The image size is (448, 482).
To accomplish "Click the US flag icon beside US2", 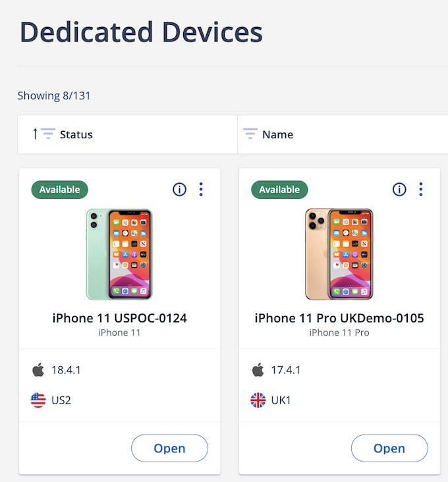I will click(x=38, y=400).
